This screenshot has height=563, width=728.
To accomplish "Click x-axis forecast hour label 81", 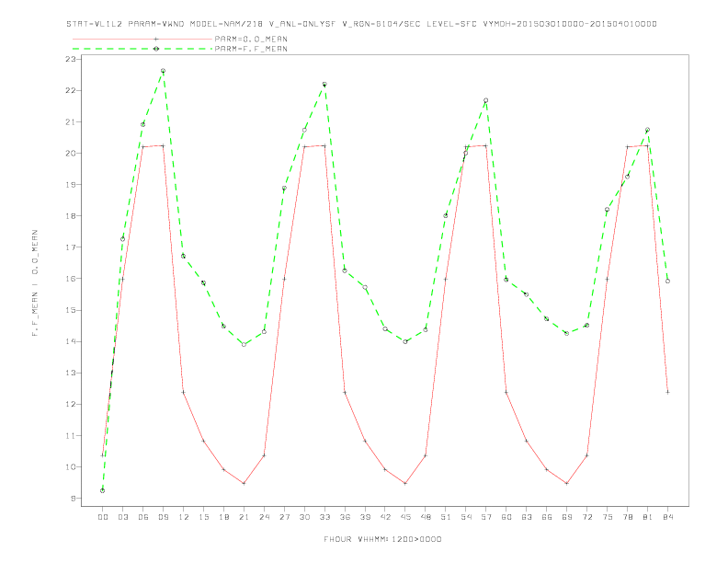I will click(x=648, y=517).
